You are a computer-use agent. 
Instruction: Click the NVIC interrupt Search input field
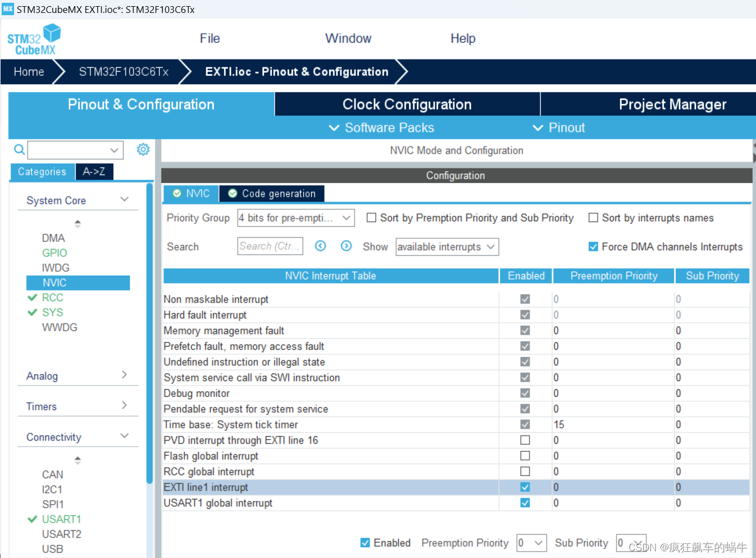[x=270, y=246]
